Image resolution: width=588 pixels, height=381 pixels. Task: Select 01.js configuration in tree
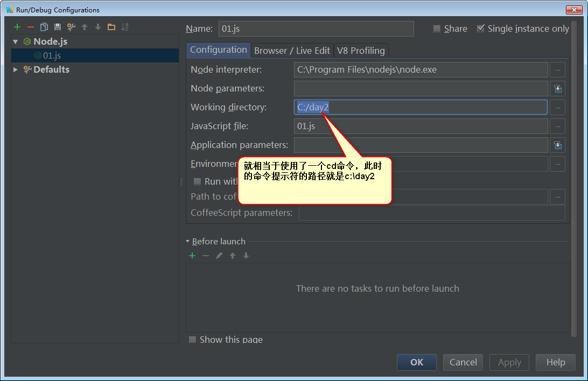tap(95, 55)
